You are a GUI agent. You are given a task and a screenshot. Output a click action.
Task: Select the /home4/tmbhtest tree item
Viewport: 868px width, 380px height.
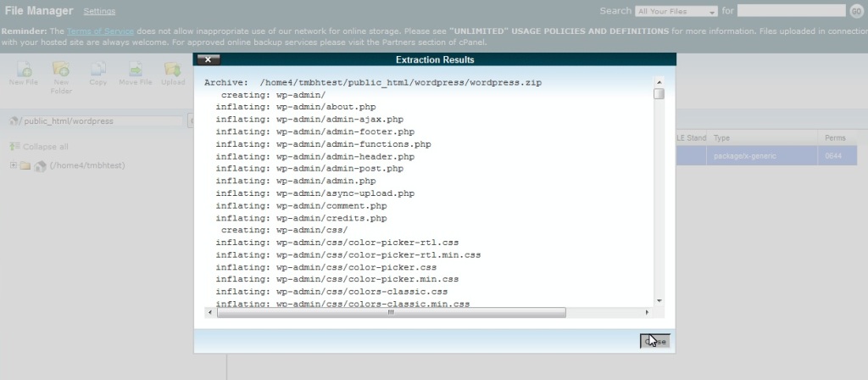click(87, 165)
